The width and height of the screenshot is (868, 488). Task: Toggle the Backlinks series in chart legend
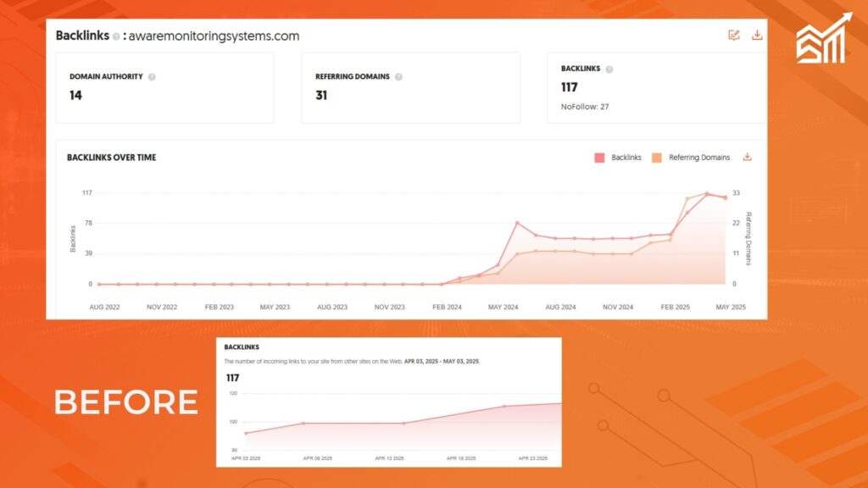[x=626, y=158]
